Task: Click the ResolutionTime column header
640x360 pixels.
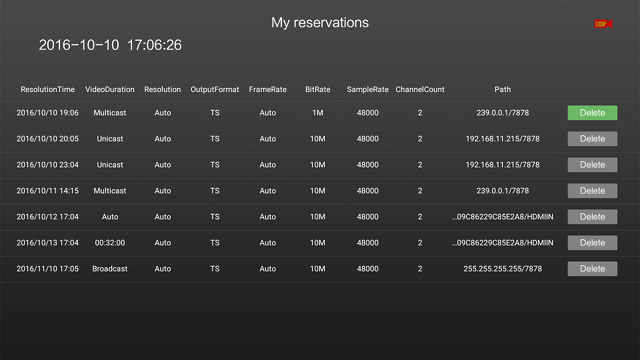Action: pos(48,89)
